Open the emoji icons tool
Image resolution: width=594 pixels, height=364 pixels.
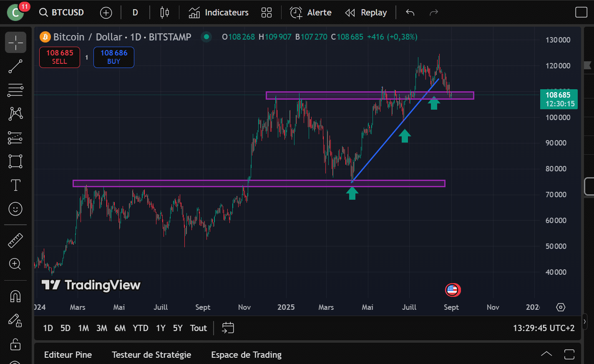(x=15, y=209)
